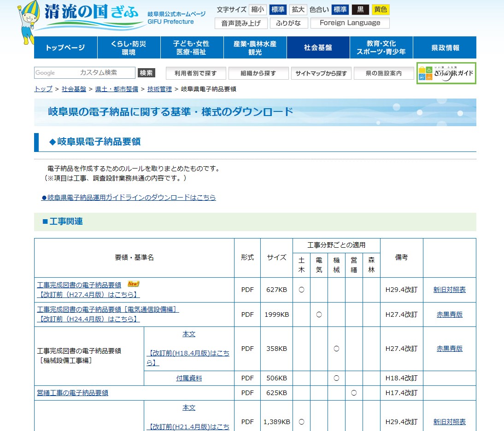The height and width of the screenshot is (431, 504).
Task: Open the 電子納品運用ガイドライン download link
Action: coord(129,198)
